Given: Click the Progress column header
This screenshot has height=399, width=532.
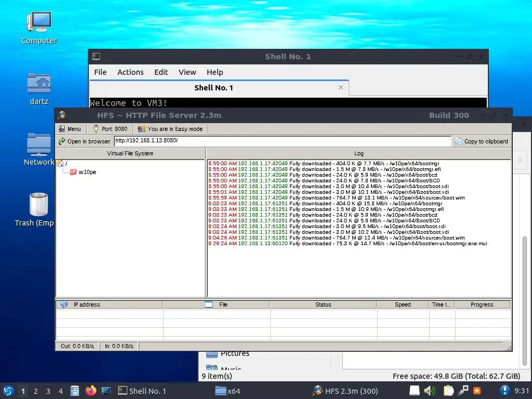Looking at the screenshot, I should [x=482, y=304].
